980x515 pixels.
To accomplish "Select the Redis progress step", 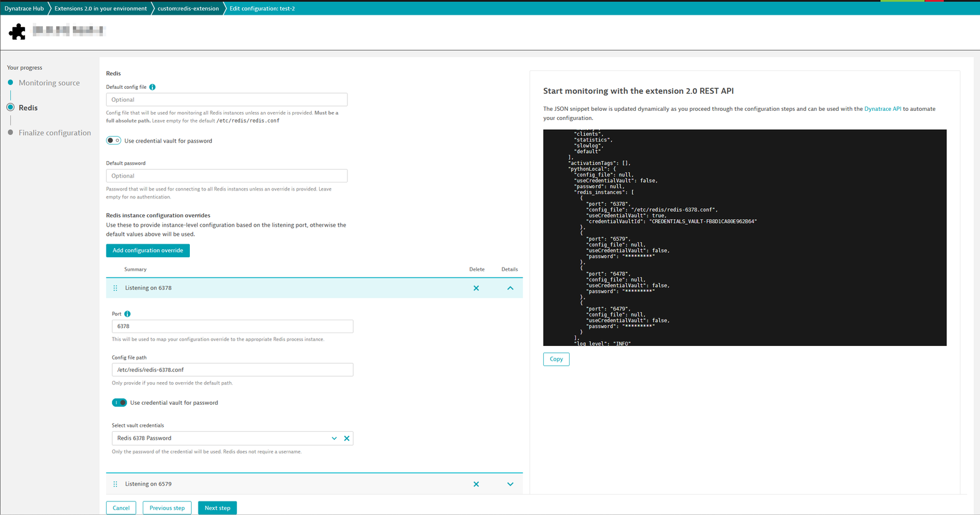I will click(28, 107).
